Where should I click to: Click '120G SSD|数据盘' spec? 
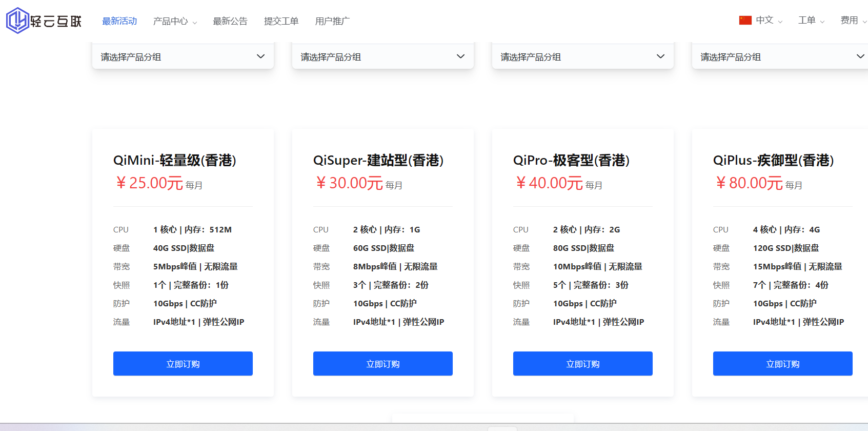click(x=786, y=248)
